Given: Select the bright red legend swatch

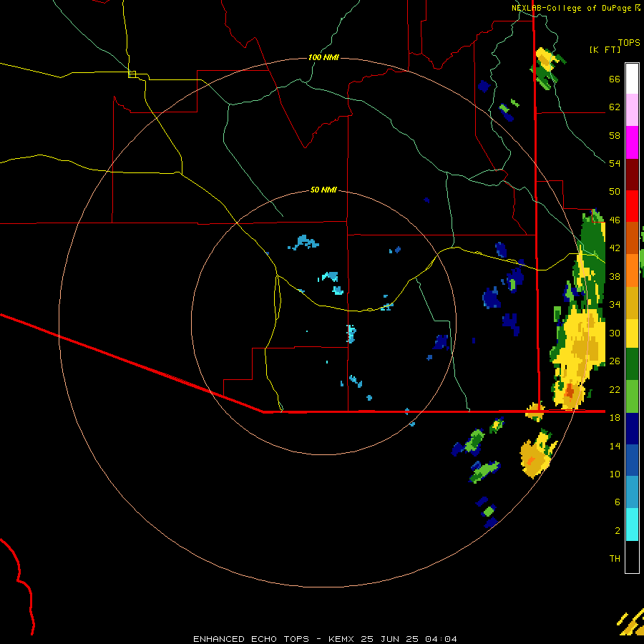Looking at the screenshot, I should (x=632, y=206).
